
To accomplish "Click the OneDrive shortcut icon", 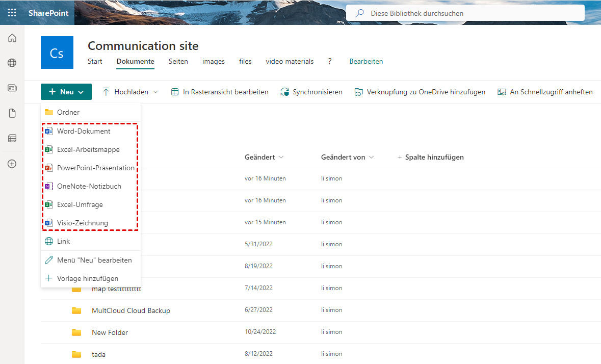I will coord(358,92).
